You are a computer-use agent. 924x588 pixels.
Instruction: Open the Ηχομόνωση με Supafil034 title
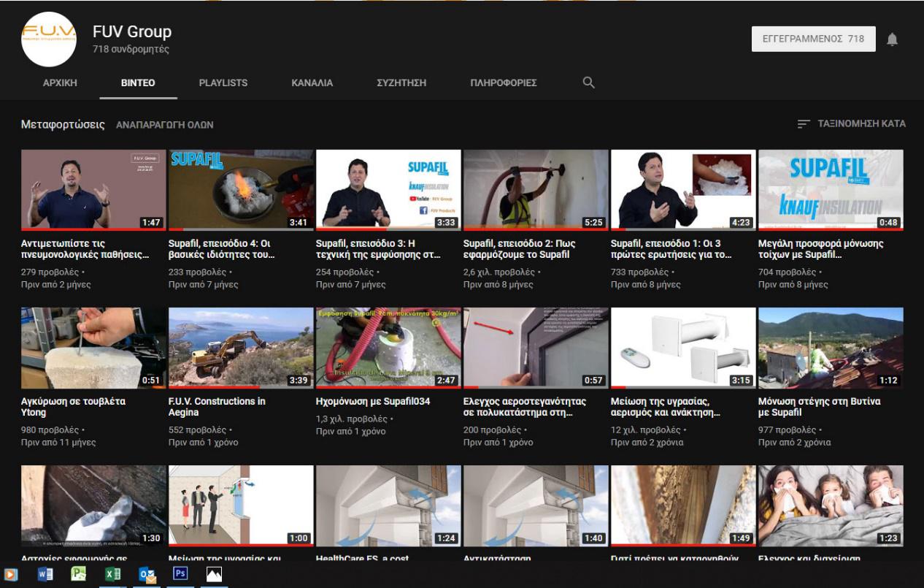pyautogui.click(x=374, y=401)
